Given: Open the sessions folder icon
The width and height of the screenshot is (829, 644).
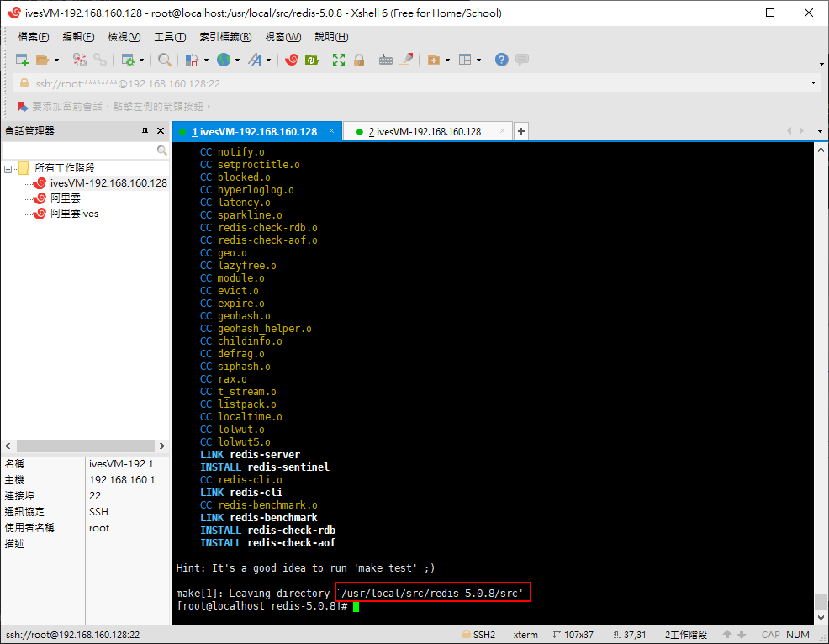Looking at the screenshot, I should click(x=42, y=60).
